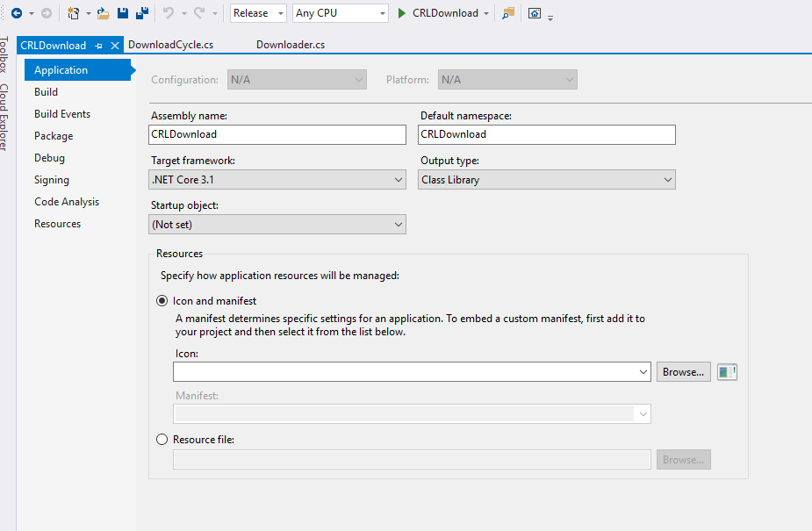Click the icon preview image beside Browse
The width and height of the screenshot is (812, 531).
[x=727, y=372]
